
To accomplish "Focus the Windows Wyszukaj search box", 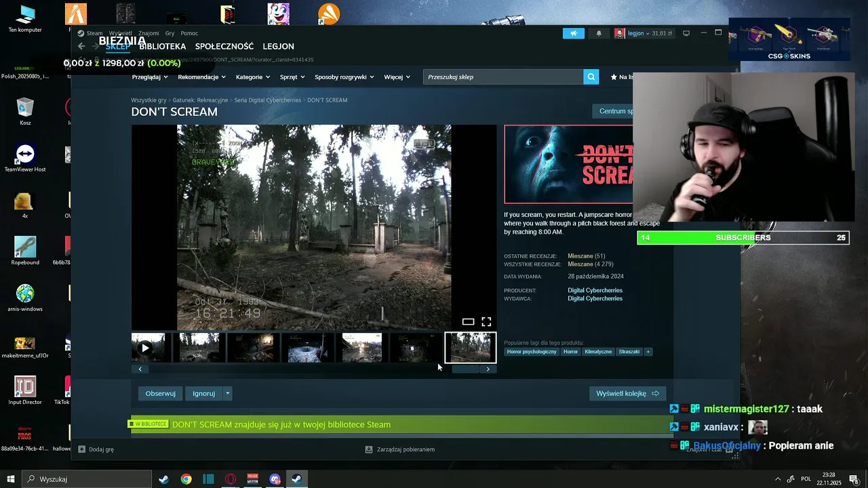I will coord(87,479).
